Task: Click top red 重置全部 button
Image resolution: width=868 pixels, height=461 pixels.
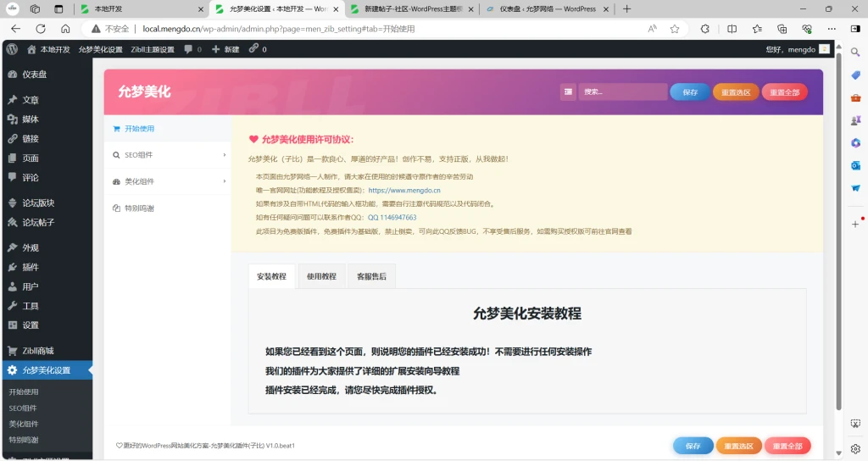Action: 784,92
